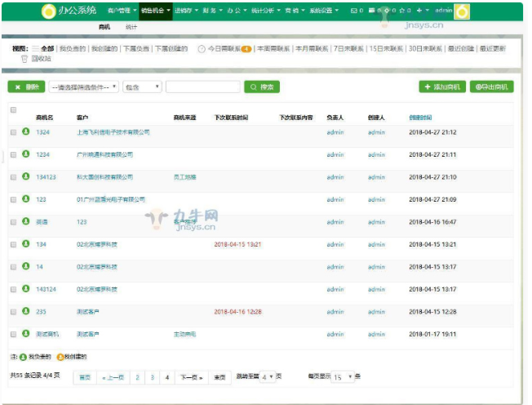Check the checkbox for the 1234 row
532x405 pixels.
tap(13, 154)
